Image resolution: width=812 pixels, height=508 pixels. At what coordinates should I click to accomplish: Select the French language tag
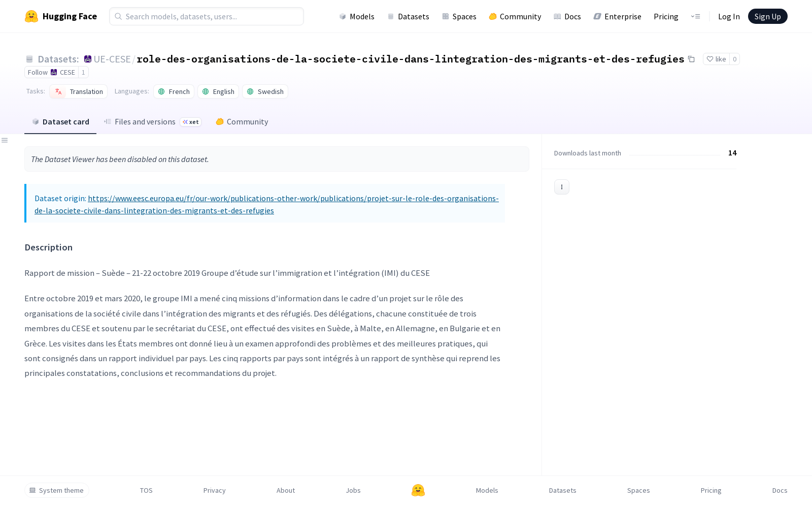pos(174,91)
